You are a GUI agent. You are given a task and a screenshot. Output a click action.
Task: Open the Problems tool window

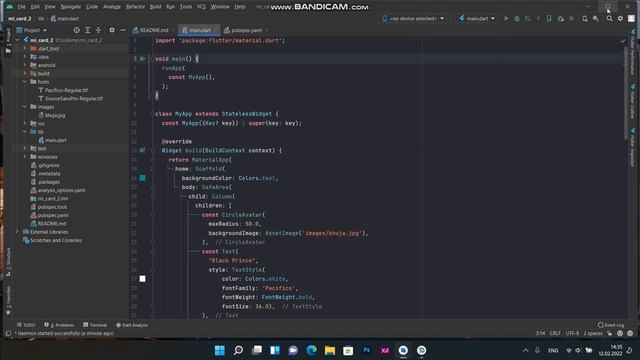coord(59,325)
